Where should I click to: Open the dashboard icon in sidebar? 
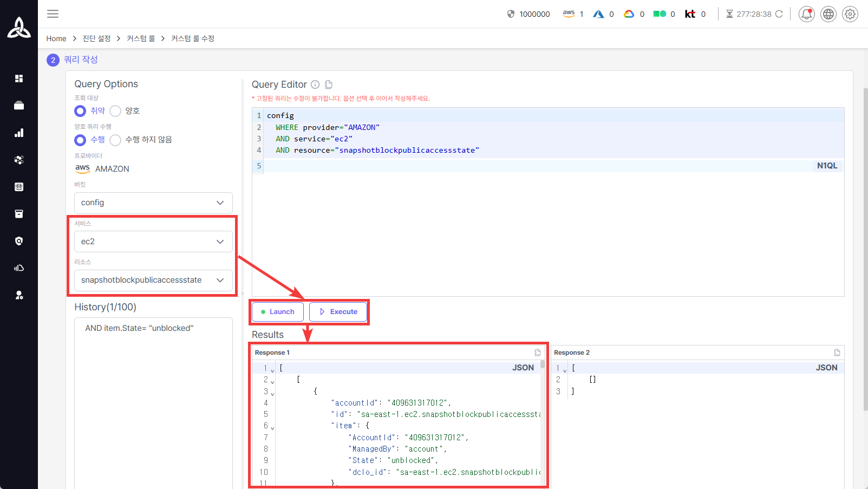point(19,79)
